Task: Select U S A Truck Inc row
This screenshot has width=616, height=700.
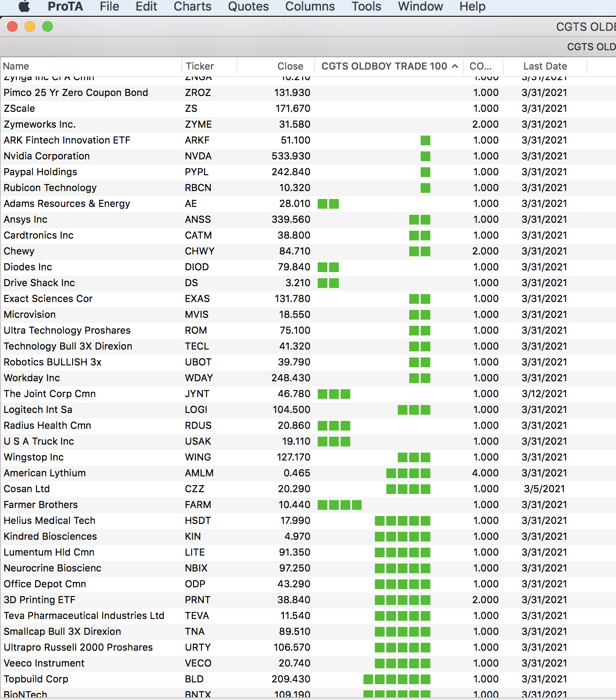Action: point(308,442)
